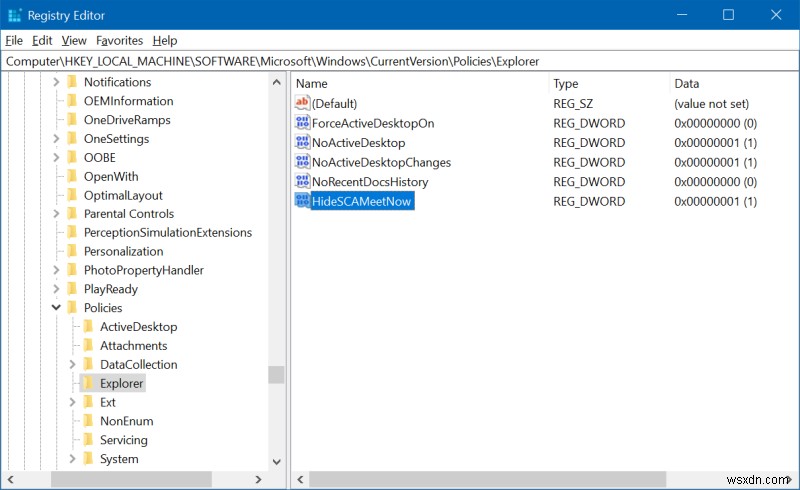
Task: Click the Attachments folder icon
Action: point(88,346)
